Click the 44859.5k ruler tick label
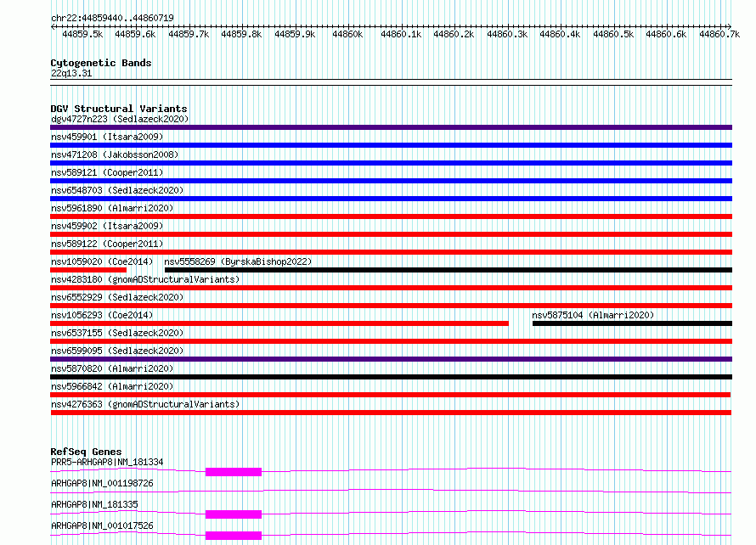Viewport: 756px width, 545px height. [82, 34]
